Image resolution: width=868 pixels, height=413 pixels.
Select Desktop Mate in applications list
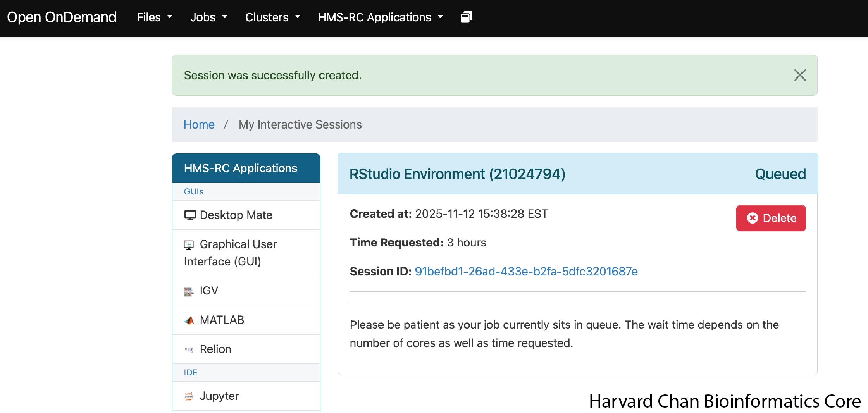pyautogui.click(x=236, y=215)
